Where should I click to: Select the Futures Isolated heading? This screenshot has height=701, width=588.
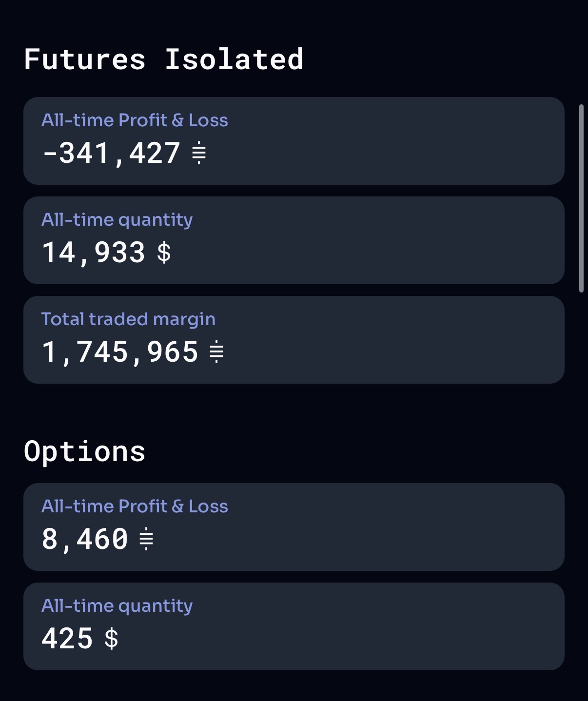164,59
